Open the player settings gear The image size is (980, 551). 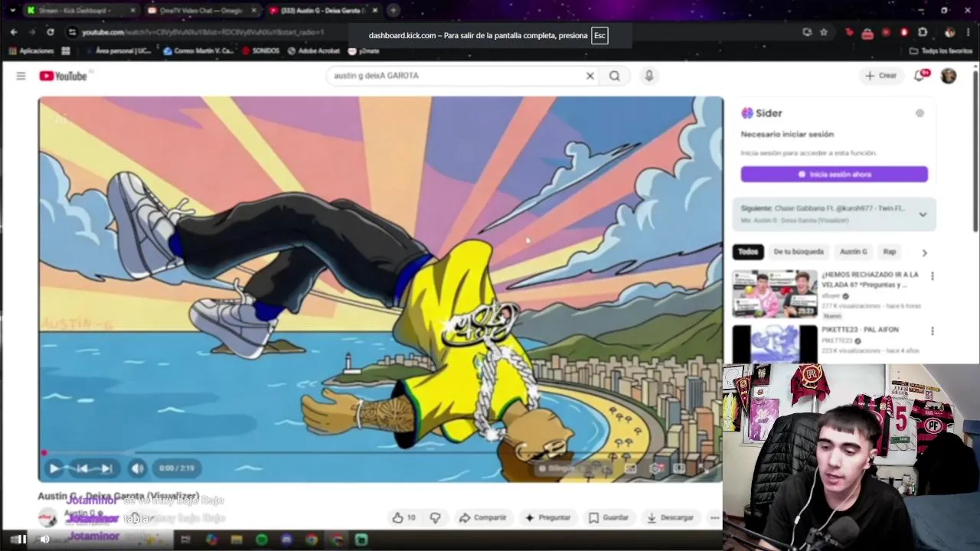[655, 468]
